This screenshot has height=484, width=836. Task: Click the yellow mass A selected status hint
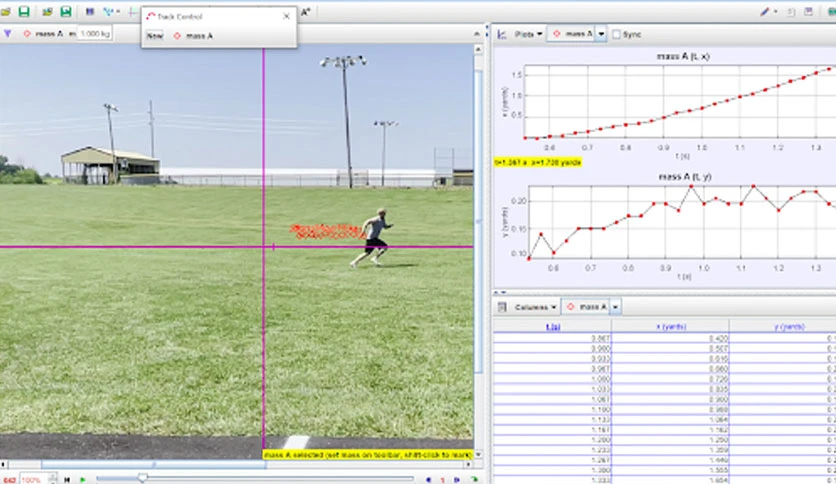coord(368,455)
